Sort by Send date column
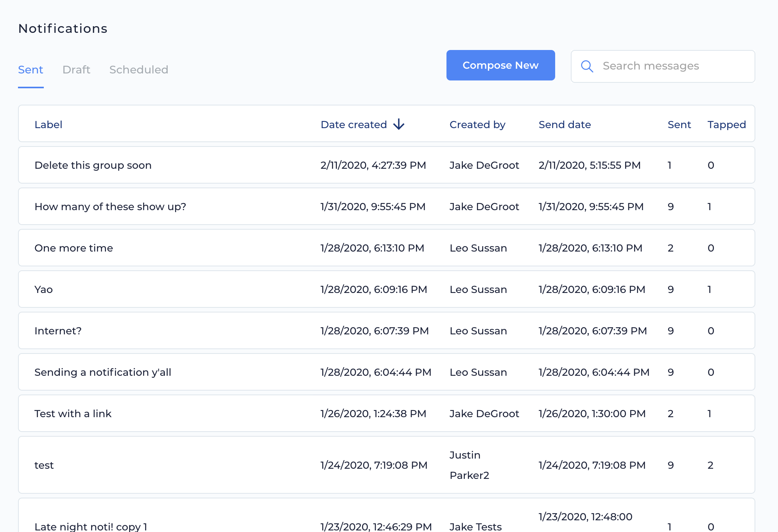The width and height of the screenshot is (778, 532). click(x=565, y=125)
